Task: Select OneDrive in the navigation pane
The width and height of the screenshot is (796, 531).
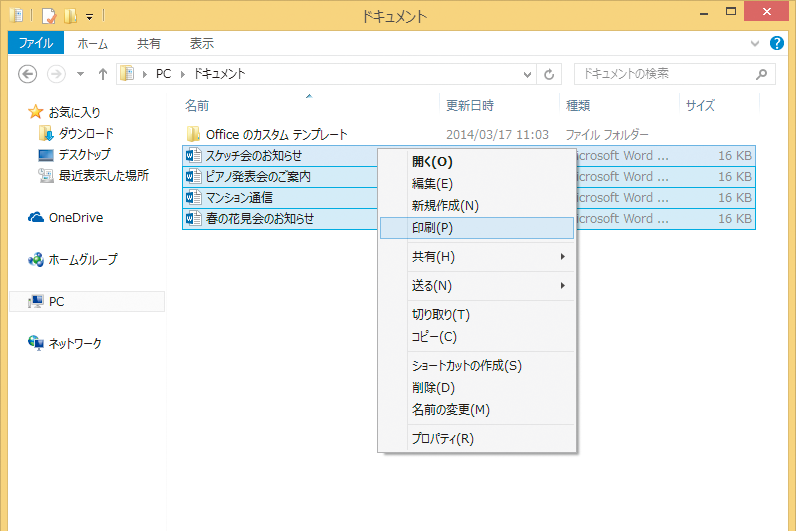Action: pos(76,218)
